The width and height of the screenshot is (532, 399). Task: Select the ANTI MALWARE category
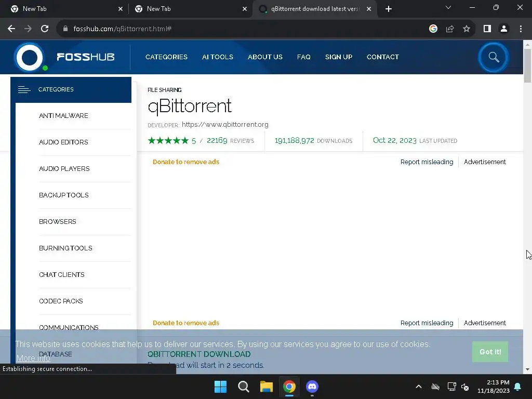pyautogui.click(x=63, y=116)
